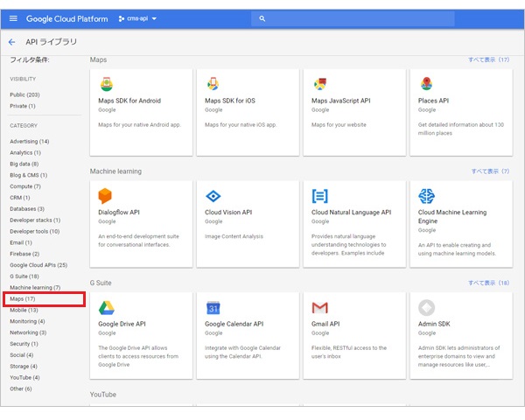This screenshot has width=525, height=420.
Task: Click the Dialogflow API orange cube icon
Action: 105,196
